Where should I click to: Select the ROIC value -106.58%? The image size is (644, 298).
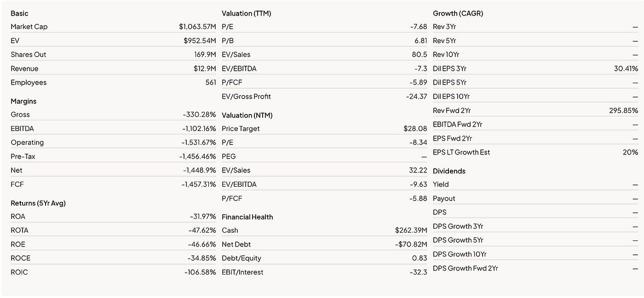click(x=200, y=272)
